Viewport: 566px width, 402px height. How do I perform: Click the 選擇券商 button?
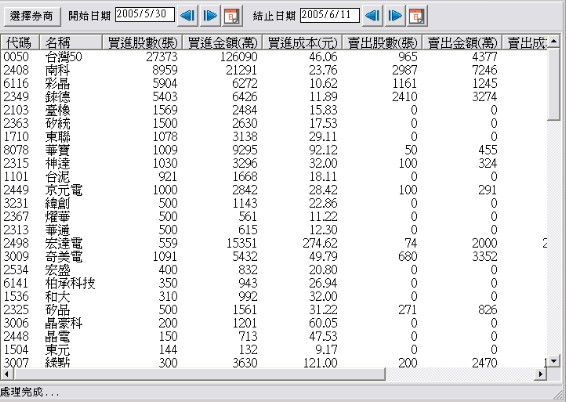32,16
